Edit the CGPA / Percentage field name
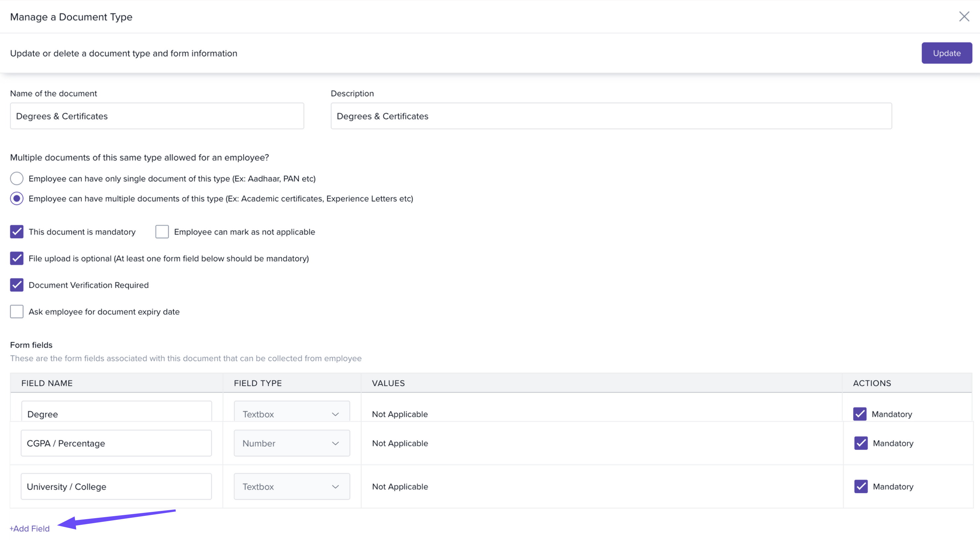 (116, 443)
